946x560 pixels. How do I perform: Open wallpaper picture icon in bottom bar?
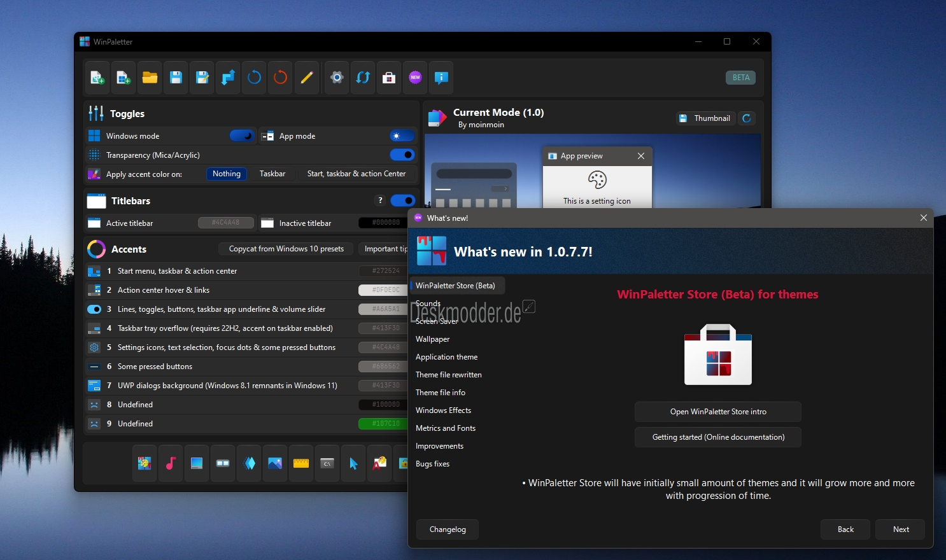click(x=275, y=463)
